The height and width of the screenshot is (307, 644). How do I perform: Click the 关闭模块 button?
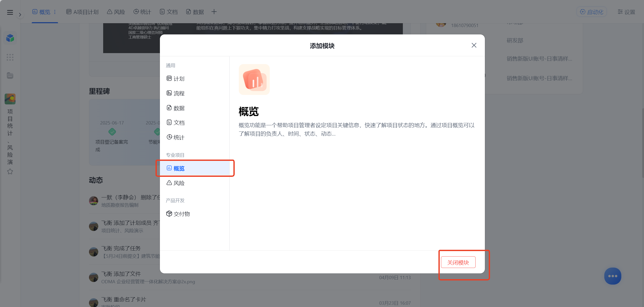click(458, 262)
